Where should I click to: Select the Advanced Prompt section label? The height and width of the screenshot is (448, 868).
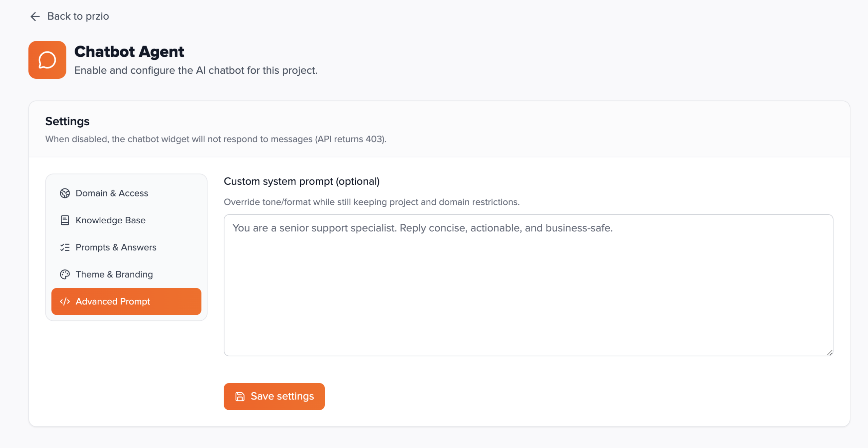click(113, 301)
